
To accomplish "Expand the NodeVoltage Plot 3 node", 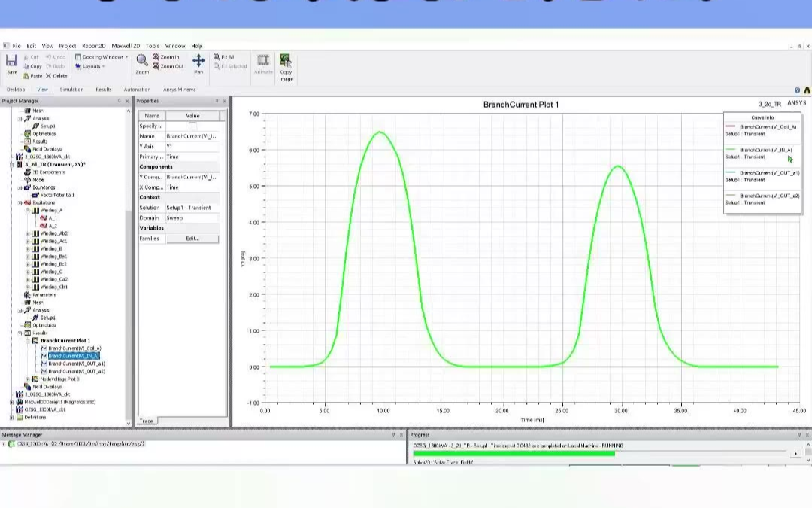I will pyautogui.click(x=28, y=379).
